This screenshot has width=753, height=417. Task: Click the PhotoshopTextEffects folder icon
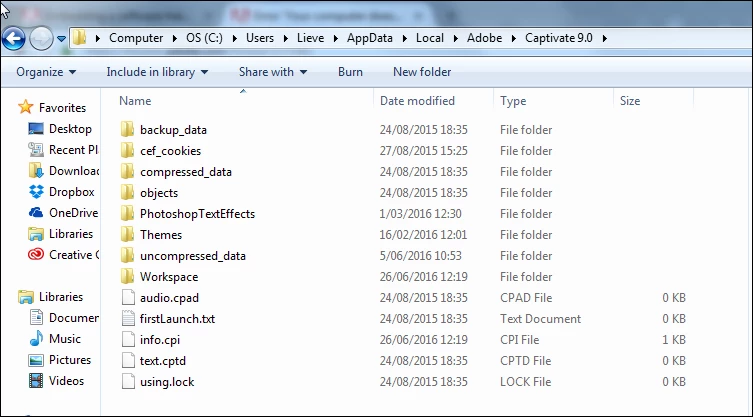pos(127,214)
